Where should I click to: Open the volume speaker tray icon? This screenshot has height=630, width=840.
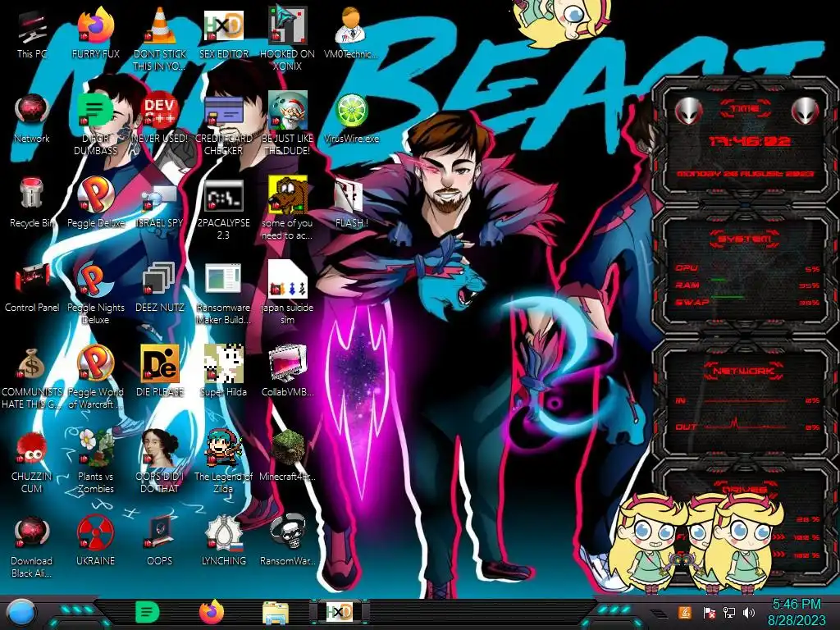coord(749,613)
